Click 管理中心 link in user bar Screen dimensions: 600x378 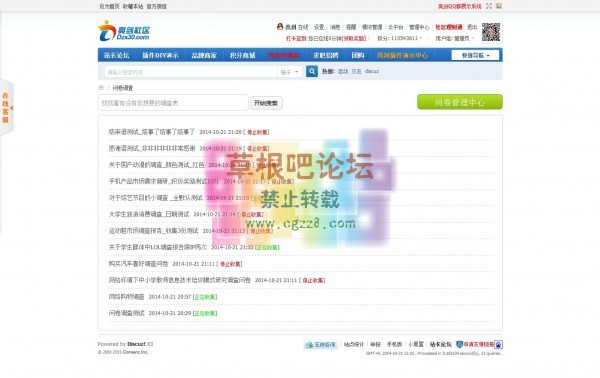point(419,27)
